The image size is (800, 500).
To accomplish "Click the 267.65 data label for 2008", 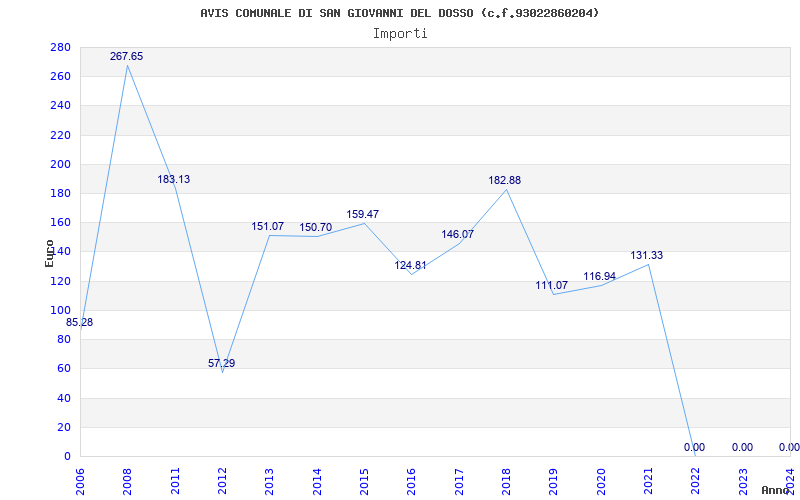I will click(127, 56).
